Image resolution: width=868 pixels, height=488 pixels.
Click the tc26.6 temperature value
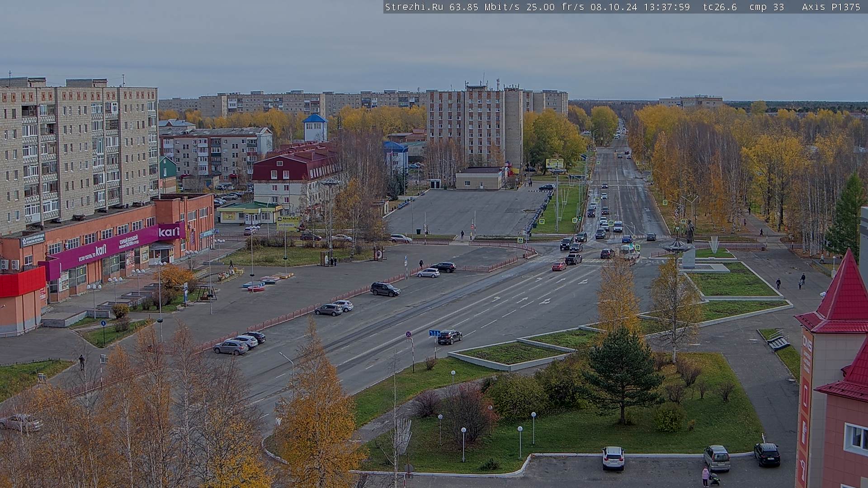click(x=720, y=7)
